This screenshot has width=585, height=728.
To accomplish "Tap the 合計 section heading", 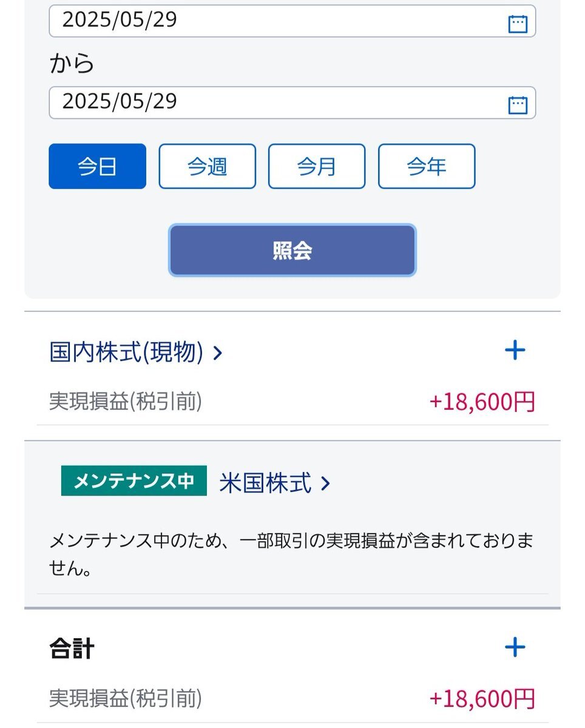I will pos(72,649).
